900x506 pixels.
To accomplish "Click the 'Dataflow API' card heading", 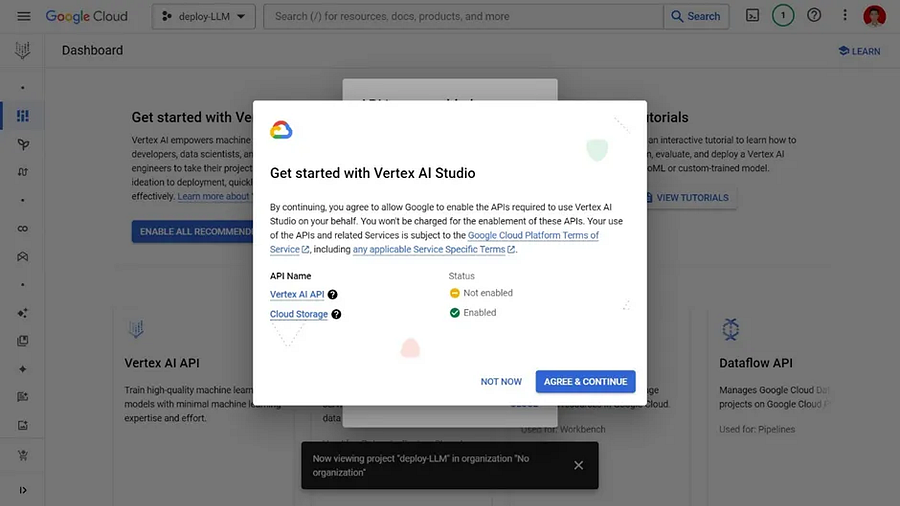I will pyautogui.click(x=756, y=363).
